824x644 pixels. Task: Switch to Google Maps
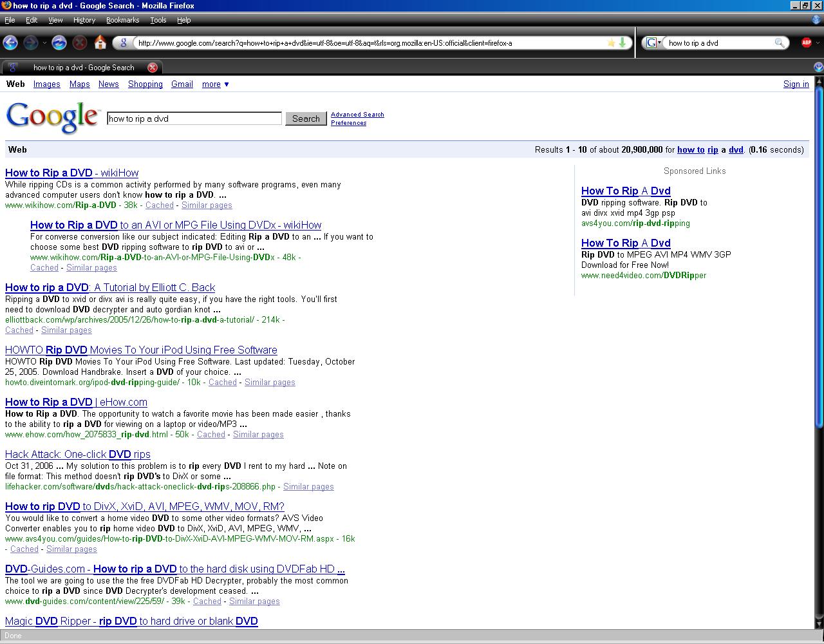click(x=79, y=84)
